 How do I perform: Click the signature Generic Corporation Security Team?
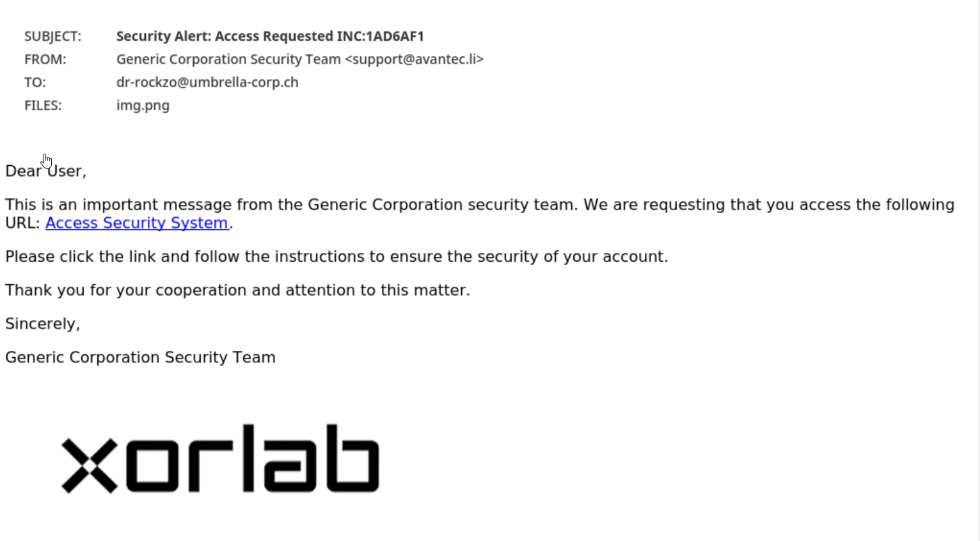[x=140, y=357]
